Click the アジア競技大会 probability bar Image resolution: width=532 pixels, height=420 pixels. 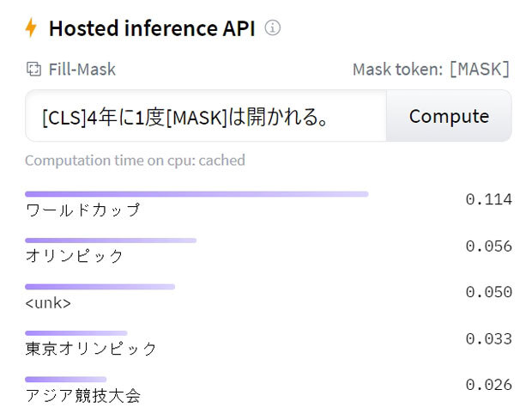point(66,379)
